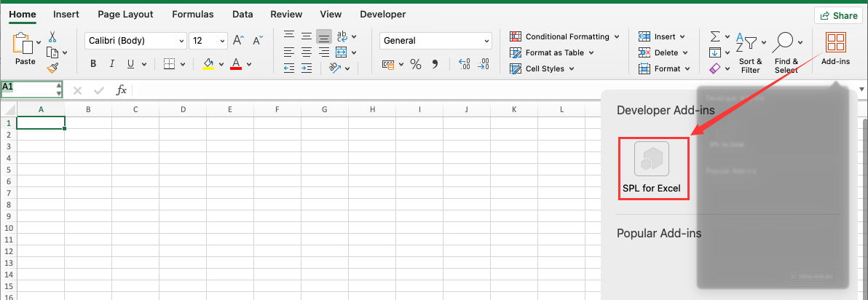Click the text orientation icon
The height and width of the screenshot is (300, 868).
(334, 68)
